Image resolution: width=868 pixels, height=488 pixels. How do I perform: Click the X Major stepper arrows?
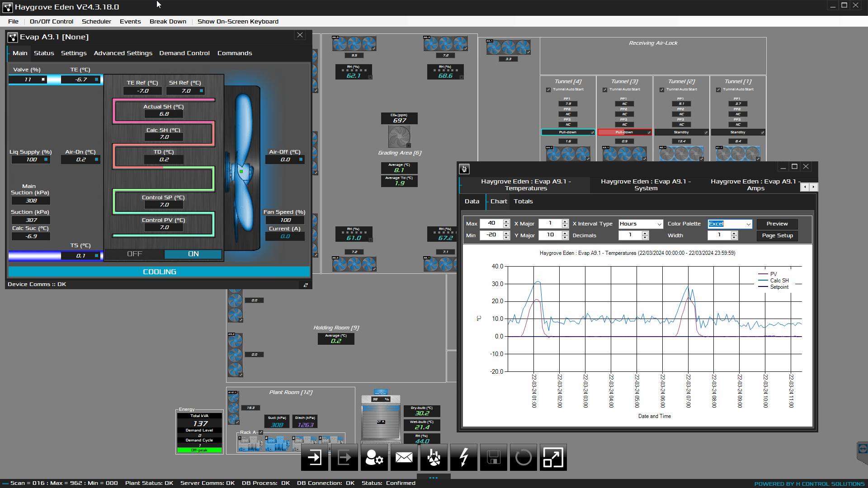(x=565, y=223)
